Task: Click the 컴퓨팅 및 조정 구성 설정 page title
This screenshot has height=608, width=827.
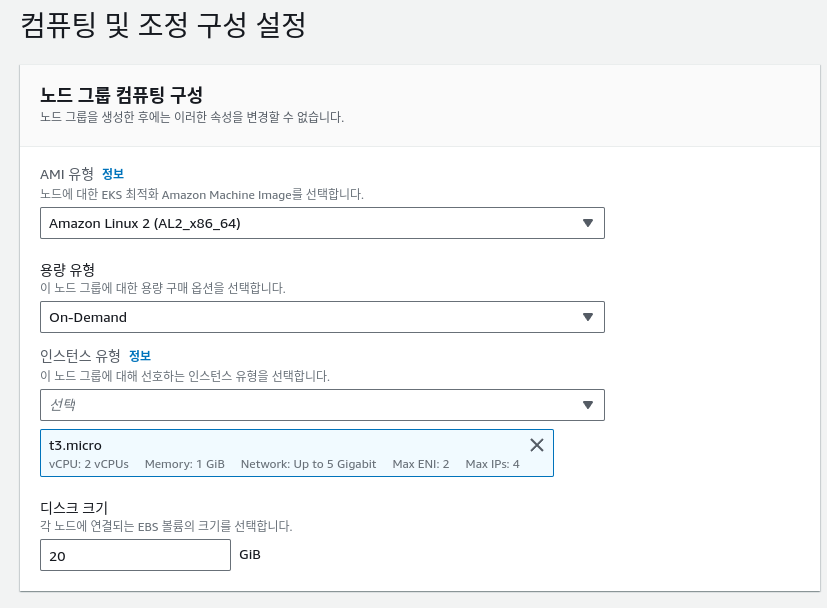Action: (163, 25)
